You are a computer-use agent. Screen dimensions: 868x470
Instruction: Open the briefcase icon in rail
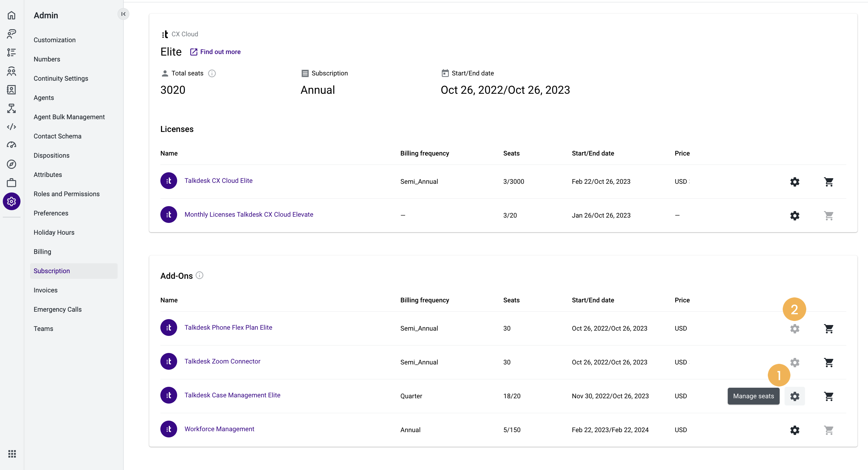(11, 183)
